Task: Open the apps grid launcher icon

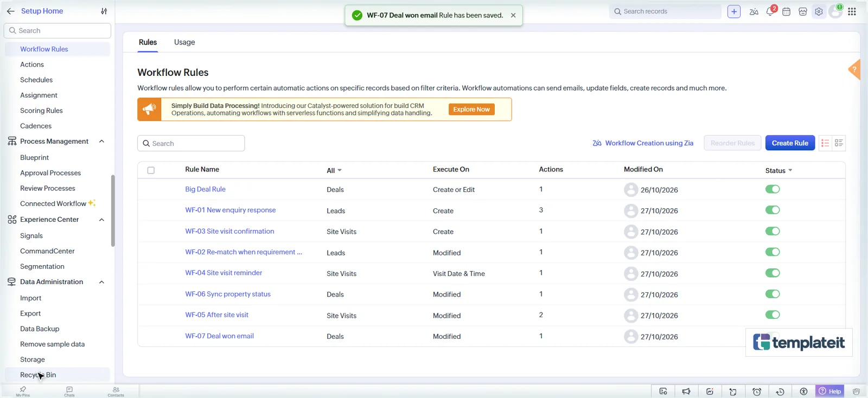Action: [852, 11]
